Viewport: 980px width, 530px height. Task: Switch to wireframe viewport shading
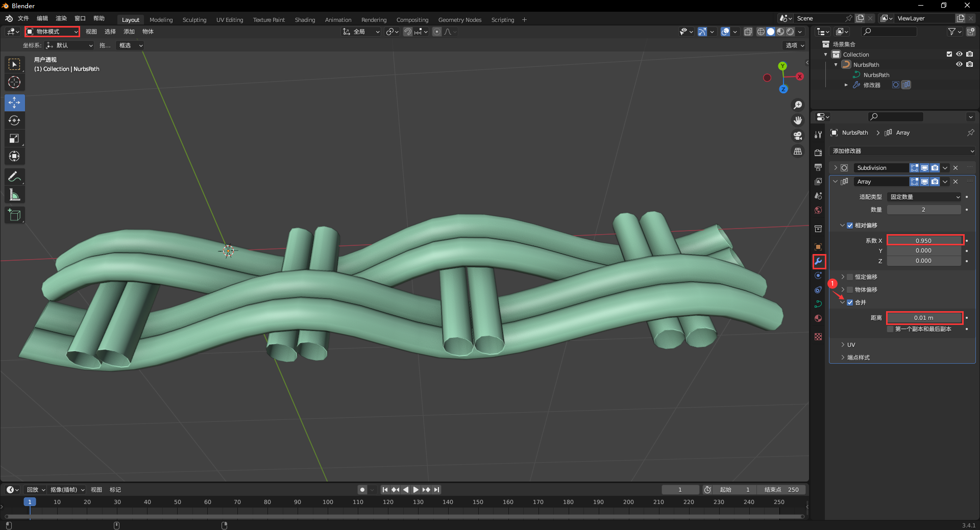761,32
